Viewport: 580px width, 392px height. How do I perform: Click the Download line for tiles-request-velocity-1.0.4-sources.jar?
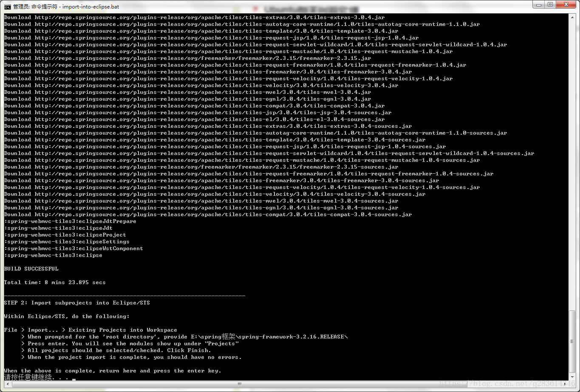[x=242, y=187]
